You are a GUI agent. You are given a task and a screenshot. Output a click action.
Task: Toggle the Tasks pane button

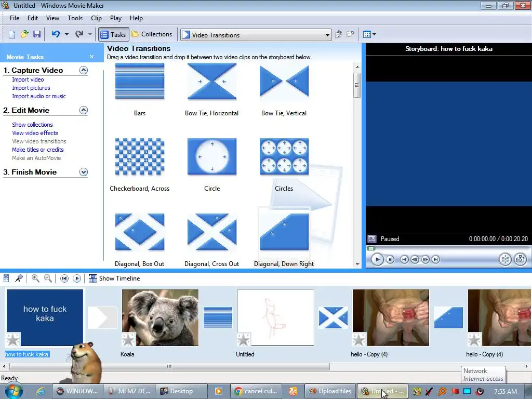point(114,34)
